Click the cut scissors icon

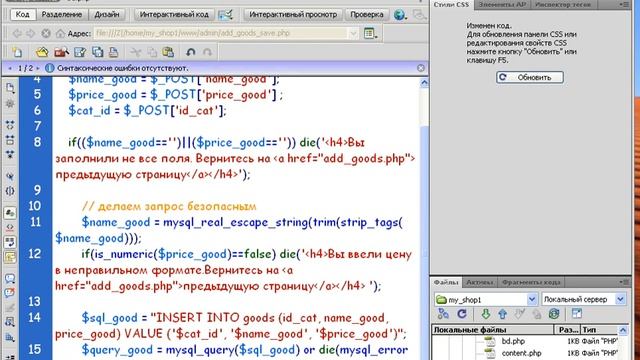135,52
